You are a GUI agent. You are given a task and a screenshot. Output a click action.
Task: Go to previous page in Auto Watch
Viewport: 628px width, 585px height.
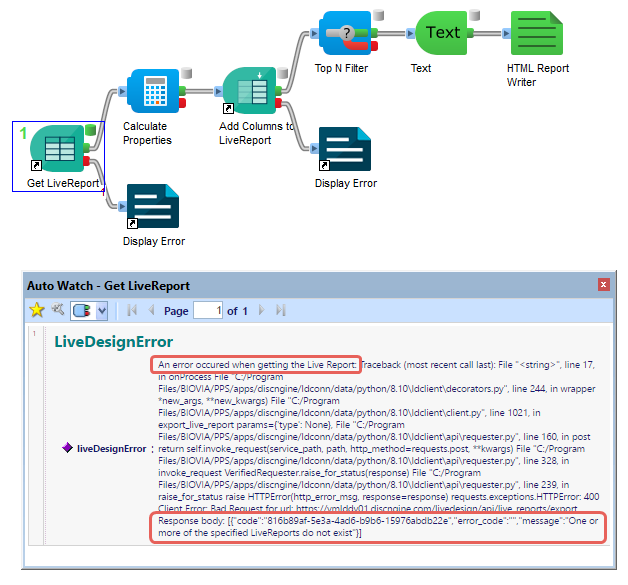pos(151,310)
